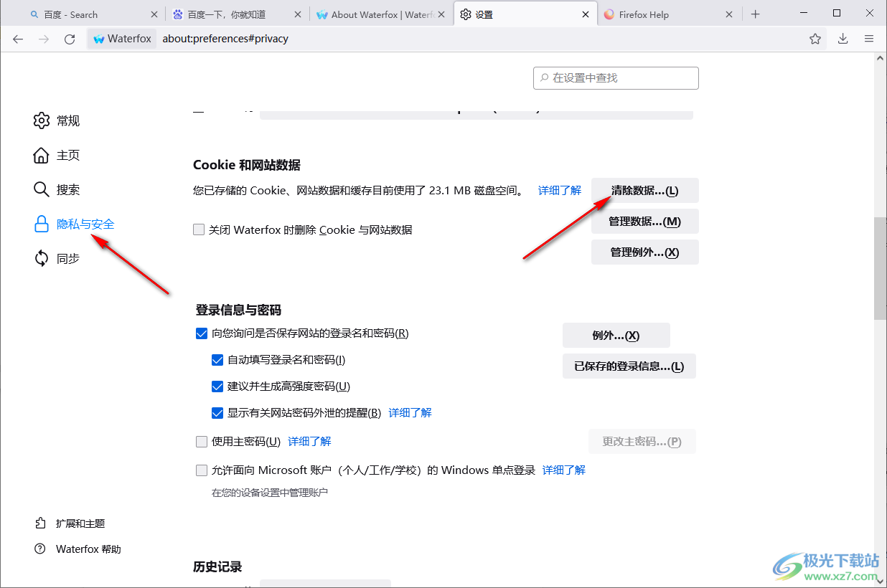Select the 主页 home icon in sidebar
887x588 pixels.
[x=42, y=155]
